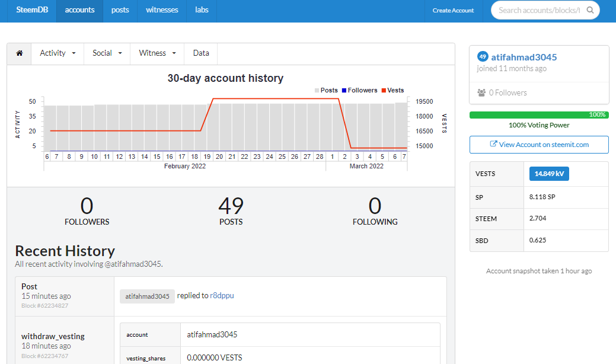Click the external link icon on View Account
616x364 pixels.
(493, 144)
